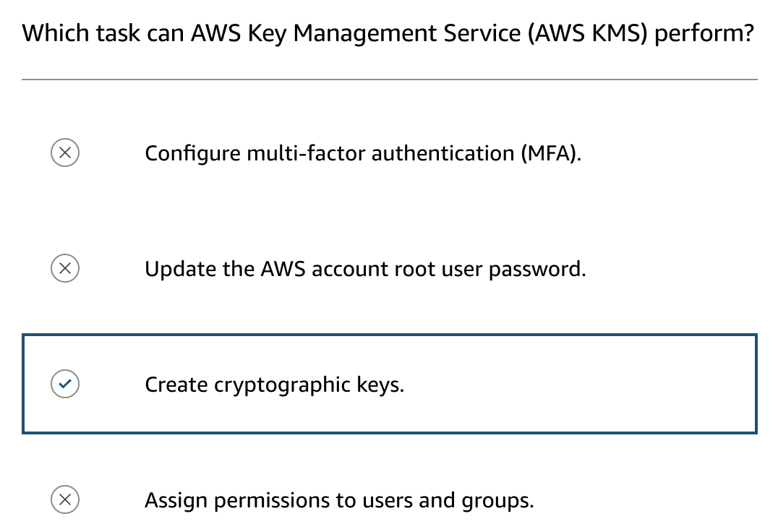Click 'Which task' at the start of the question
The height and width of the screenshot is (532, 778).
pos(77,34)
